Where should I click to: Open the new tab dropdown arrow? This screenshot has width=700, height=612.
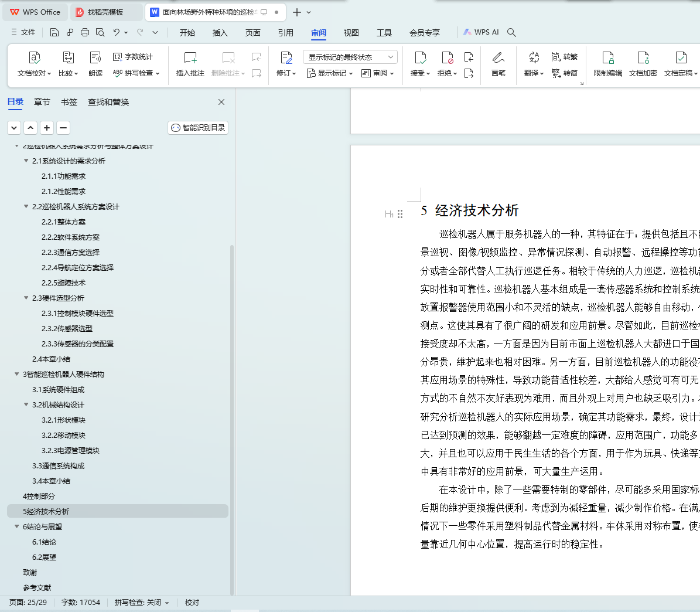point(309,12)
